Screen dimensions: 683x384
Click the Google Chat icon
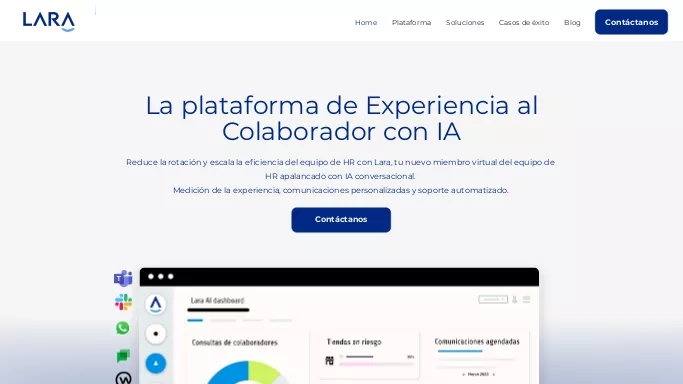coord(123,356)
